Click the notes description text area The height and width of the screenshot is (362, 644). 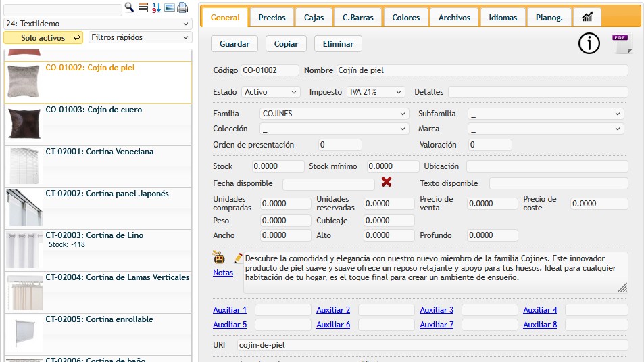click(435, 272)
